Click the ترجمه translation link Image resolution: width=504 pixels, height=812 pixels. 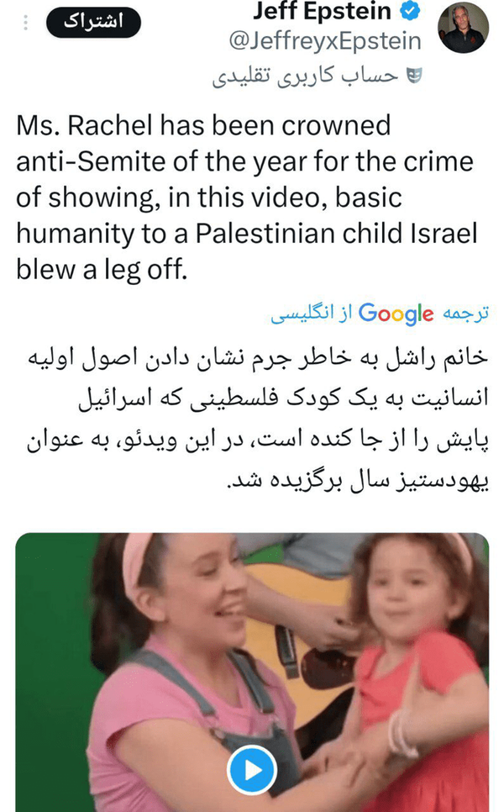click(465, 313)
